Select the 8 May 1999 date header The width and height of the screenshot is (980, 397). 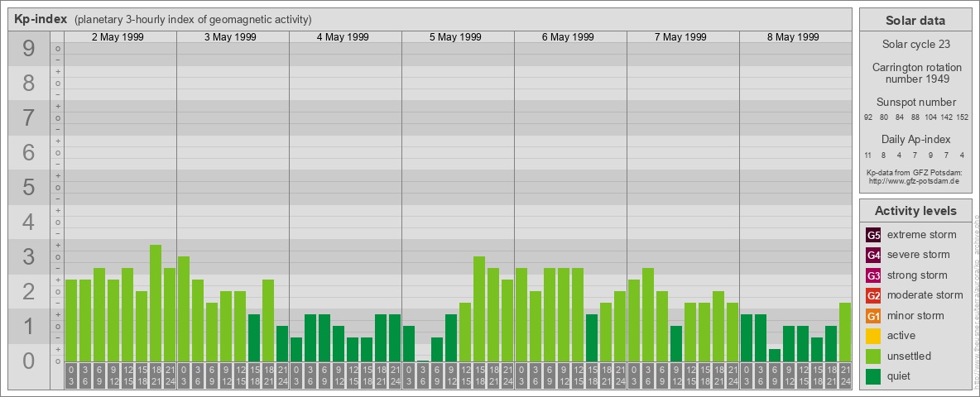point(792,37)
